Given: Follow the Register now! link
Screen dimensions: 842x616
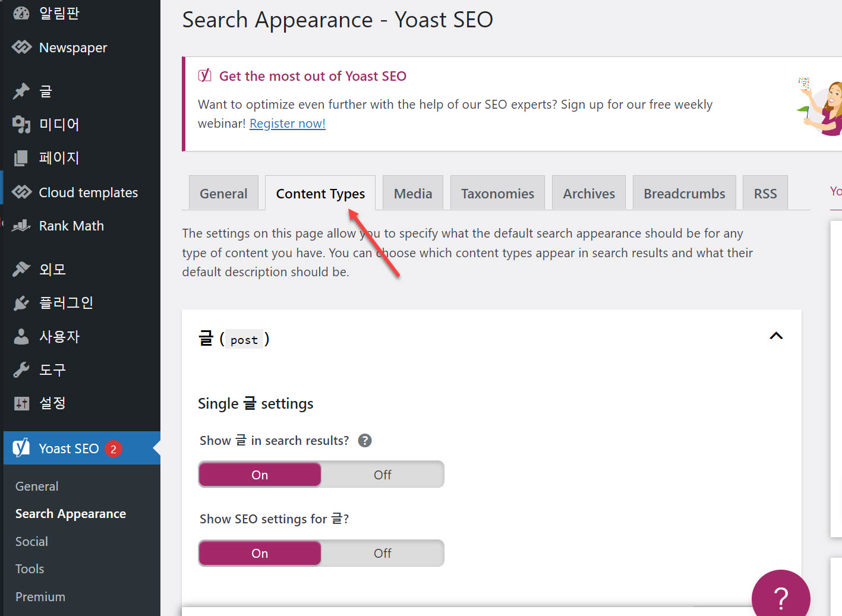Looking at the screenshot, I should (287, 123).
